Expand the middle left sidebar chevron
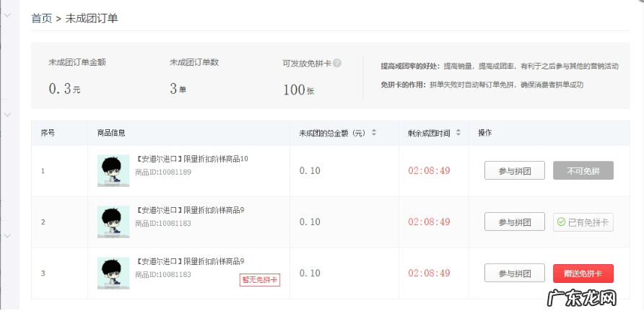 coord(7,115)
